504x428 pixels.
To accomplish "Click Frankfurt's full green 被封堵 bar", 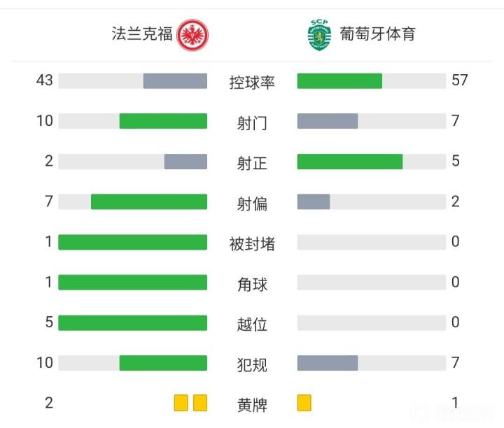I will click(x=133, y=242).
